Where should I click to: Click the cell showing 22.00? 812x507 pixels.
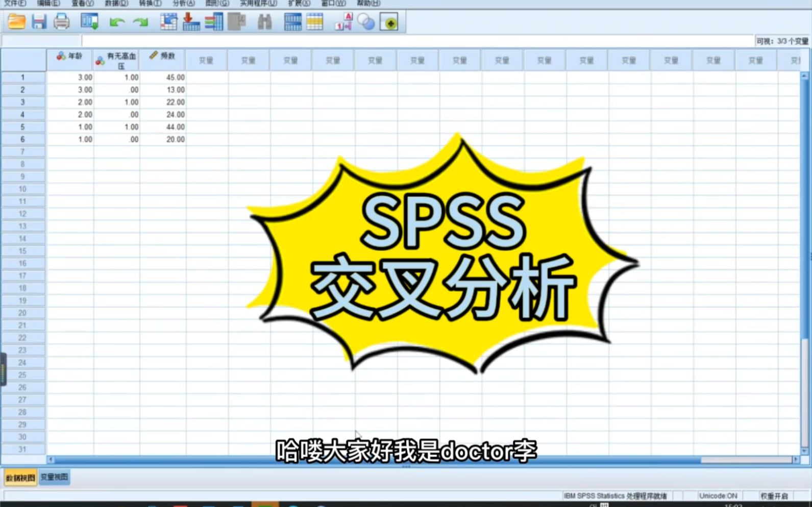[163, 102]
